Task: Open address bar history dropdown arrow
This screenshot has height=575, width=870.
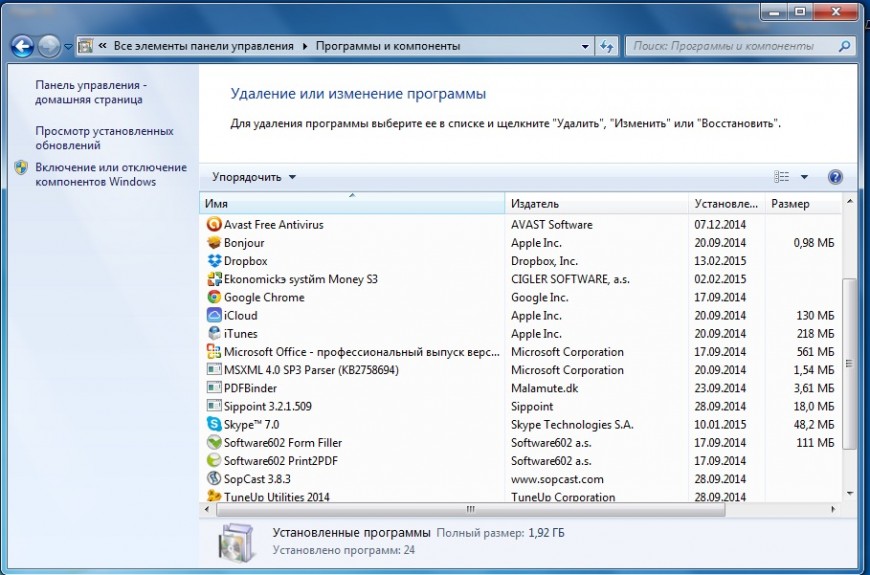Action: tap(585, 46)
